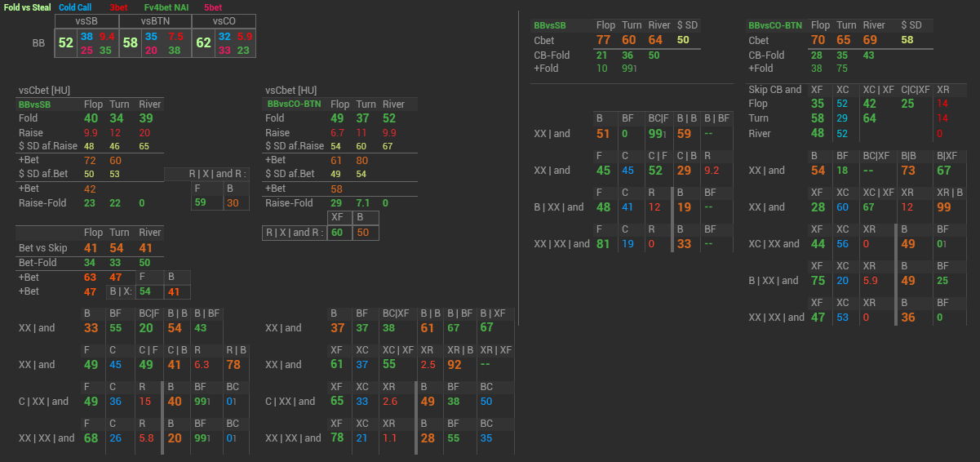This screenshot has height=462, width=980.
Task: Select the Cold Call legend label
Action: [x=75, y=7]
